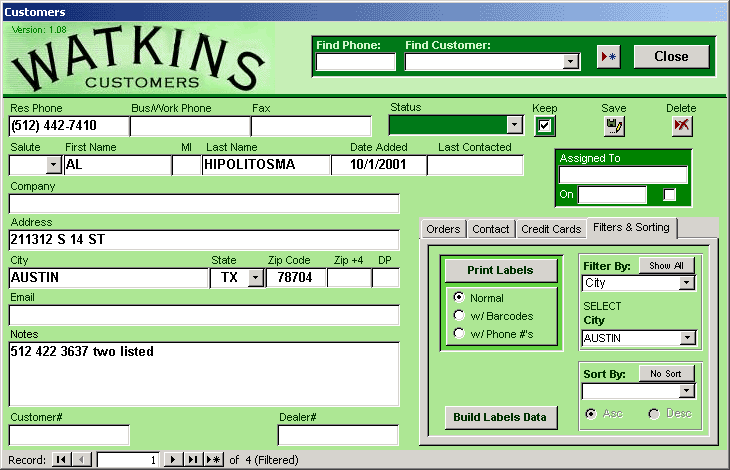Click the Show All filter button
Viewport: 730px width, 470px height.
pos(667,266)
